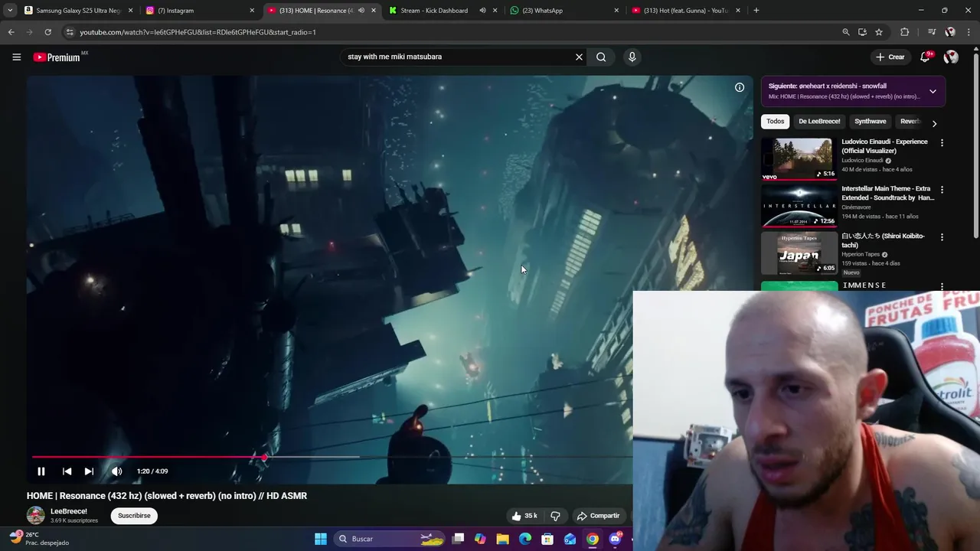Share the video via Compartir

click(x=598, y=516)
